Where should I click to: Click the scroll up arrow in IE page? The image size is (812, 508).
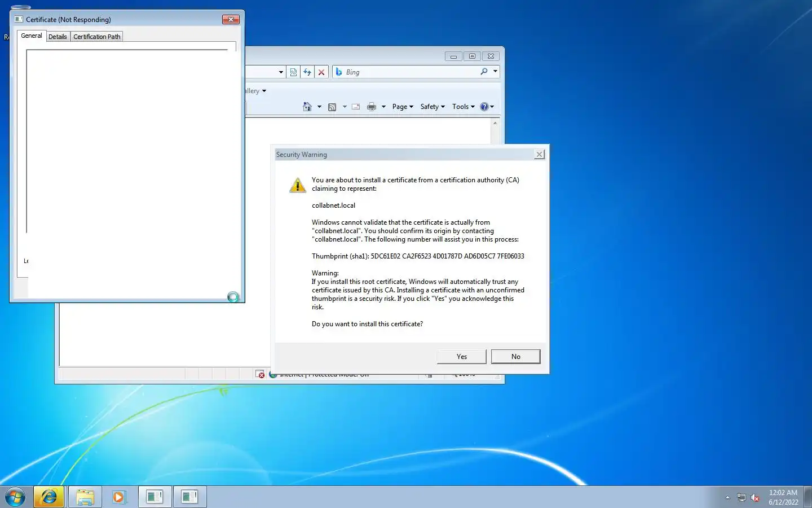[495, 123]
